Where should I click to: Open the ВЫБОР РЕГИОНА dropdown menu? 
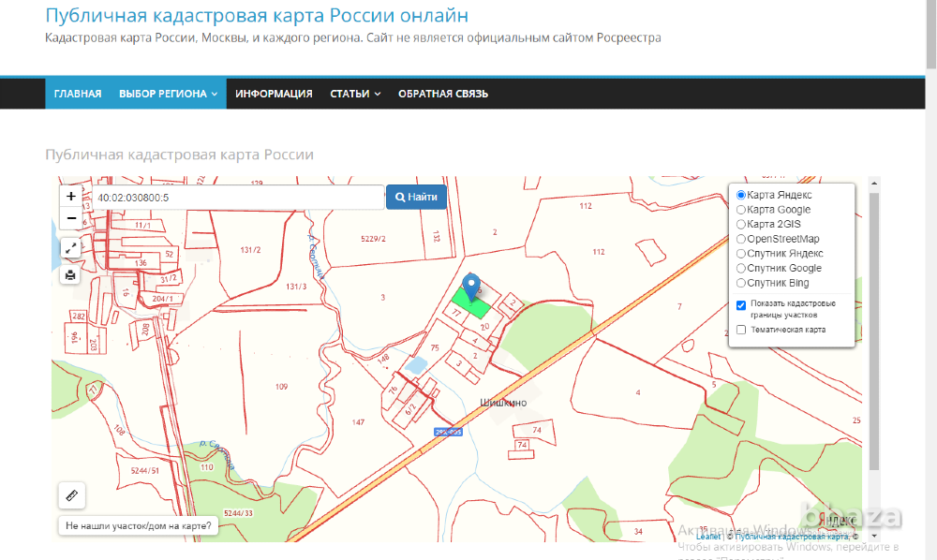coord(168,94)
